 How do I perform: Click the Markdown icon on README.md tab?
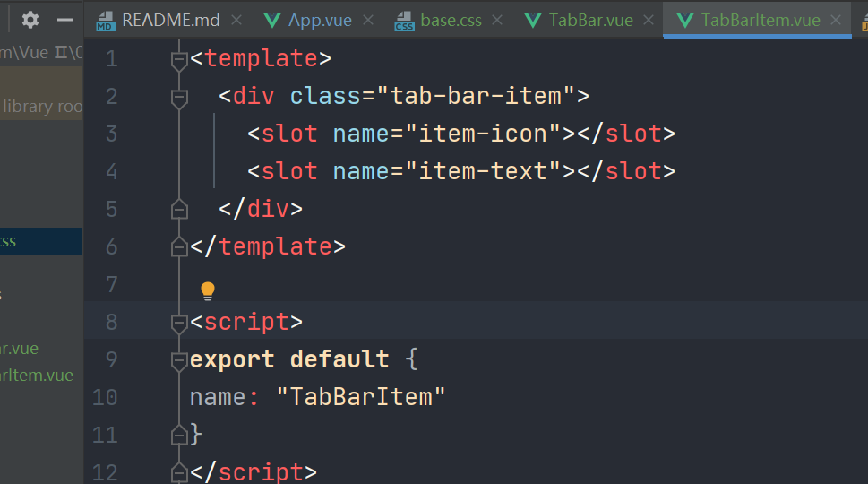[x=106, y=22]
